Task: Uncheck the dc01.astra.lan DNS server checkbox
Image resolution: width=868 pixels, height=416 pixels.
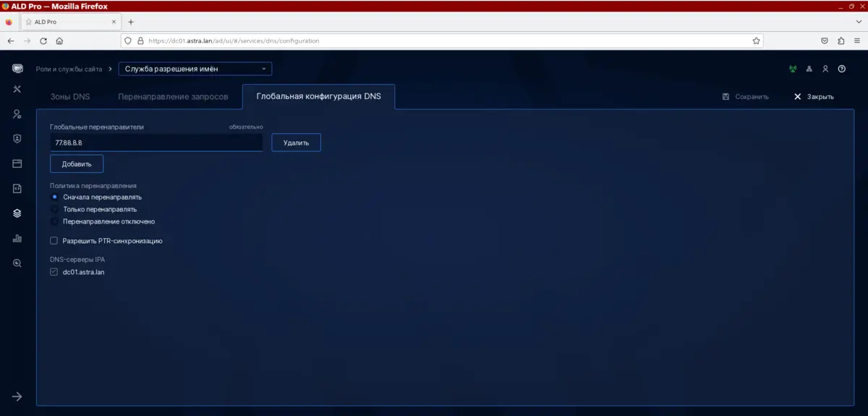Action: point(54,272)
